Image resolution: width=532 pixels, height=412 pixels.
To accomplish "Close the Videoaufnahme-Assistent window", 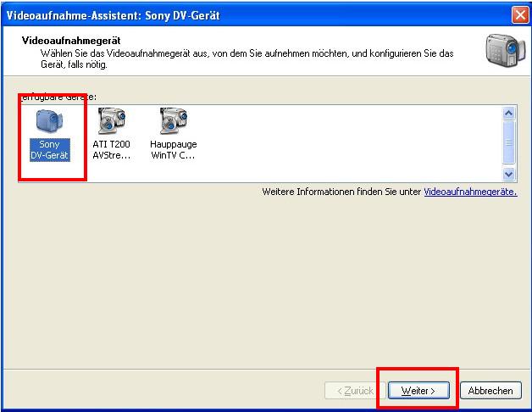I will (x=520, y=14).
